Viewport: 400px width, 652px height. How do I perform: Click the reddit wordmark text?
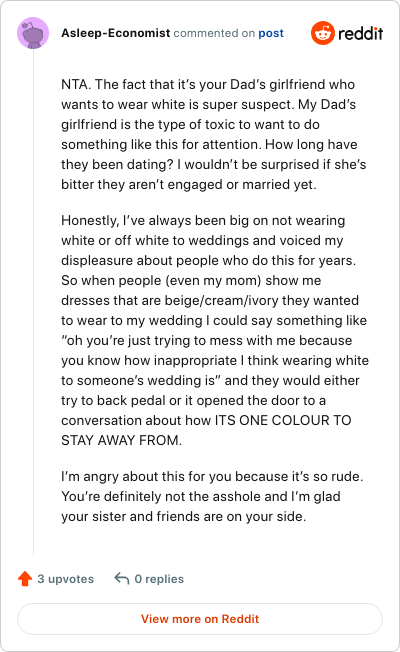(360, 33)
